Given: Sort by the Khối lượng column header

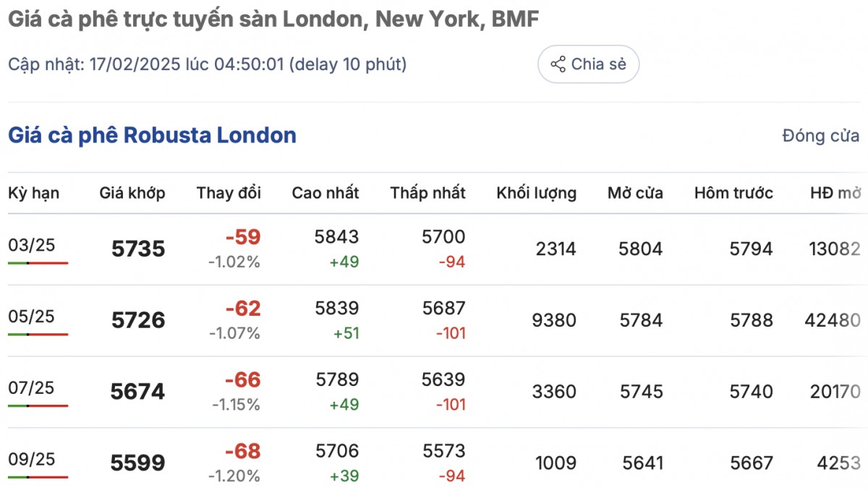Looking at the screenshot, I should click(536, 193).
